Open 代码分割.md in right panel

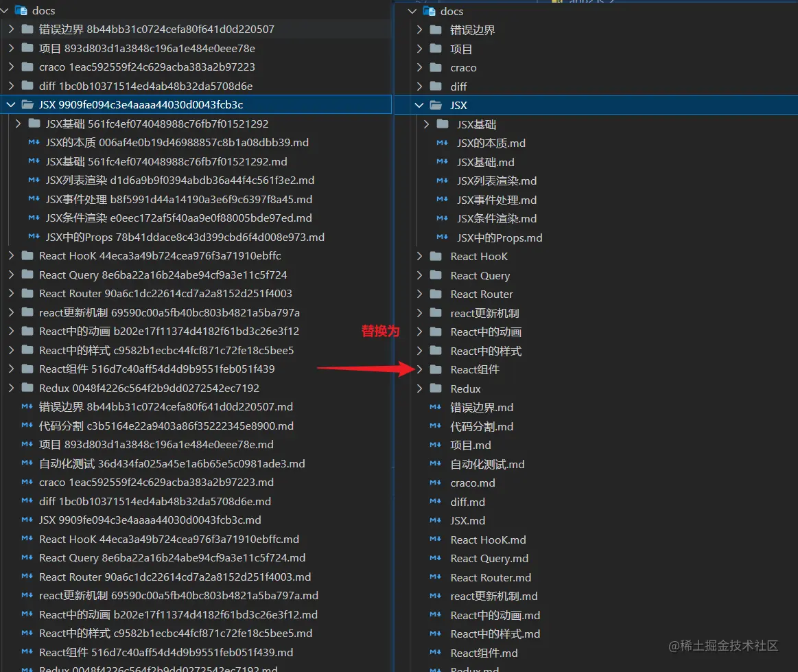pyautogui.click(x=482, y=427)
